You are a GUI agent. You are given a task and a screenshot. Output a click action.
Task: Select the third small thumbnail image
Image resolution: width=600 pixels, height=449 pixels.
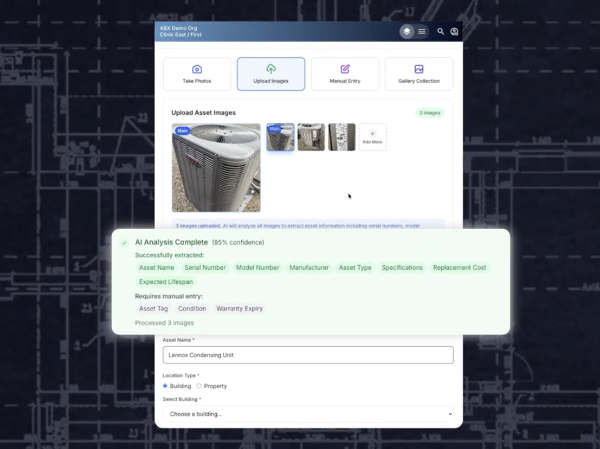[342, 137]
